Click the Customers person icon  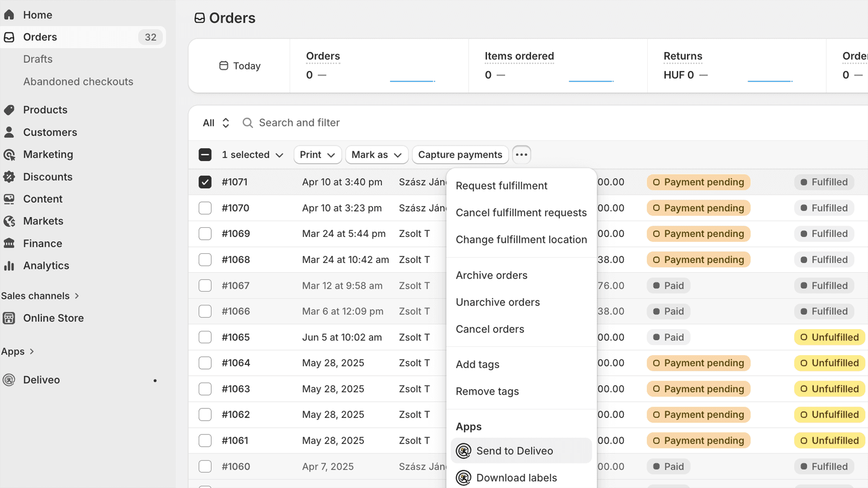click(9, 132)
